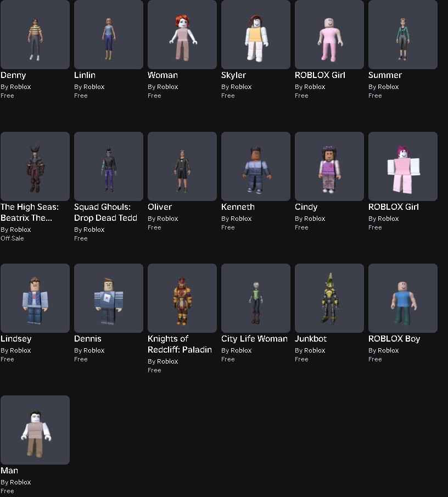Click 'Free' price under Summer
Screen dimensions: 448x497
375,96
